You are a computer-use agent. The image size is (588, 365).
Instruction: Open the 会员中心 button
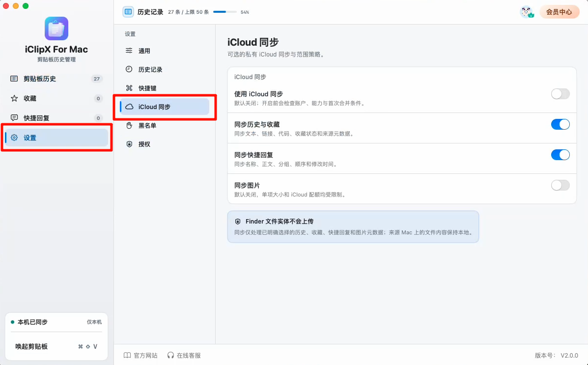(x=559, y=12)
